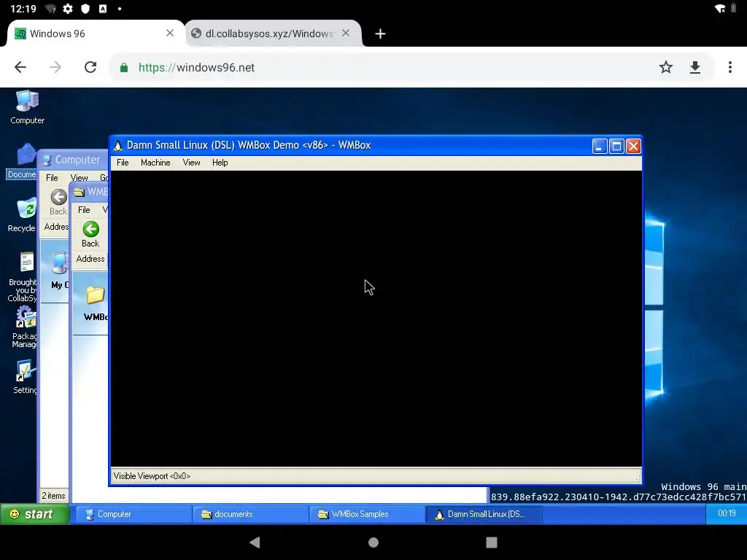The image size is (747, 560).
Task: Select Computer taskbar button
Action: pos(133,514)
